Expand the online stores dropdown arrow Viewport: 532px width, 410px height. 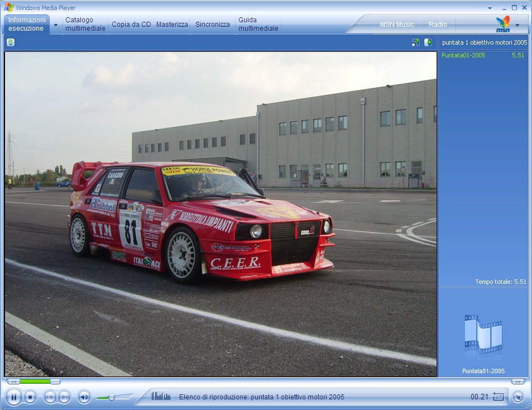click(517, 25)
